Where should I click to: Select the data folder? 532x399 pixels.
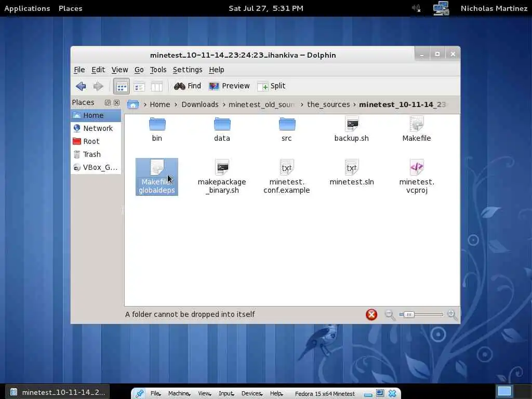222,129
